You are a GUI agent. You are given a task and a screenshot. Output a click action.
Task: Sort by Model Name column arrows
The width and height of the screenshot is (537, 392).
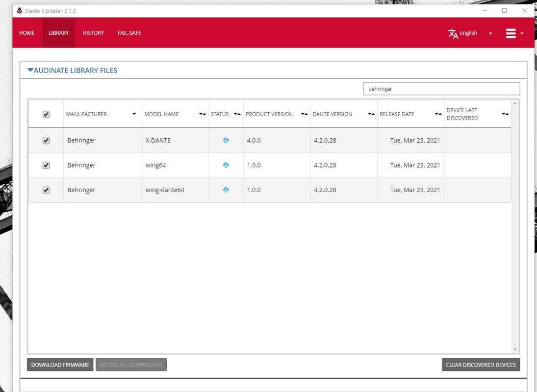tap(203, 114)
